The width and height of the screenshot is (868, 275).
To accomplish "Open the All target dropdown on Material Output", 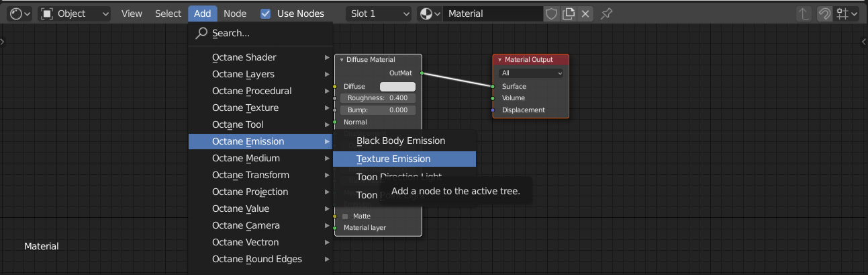I will [x=531, y=73].
